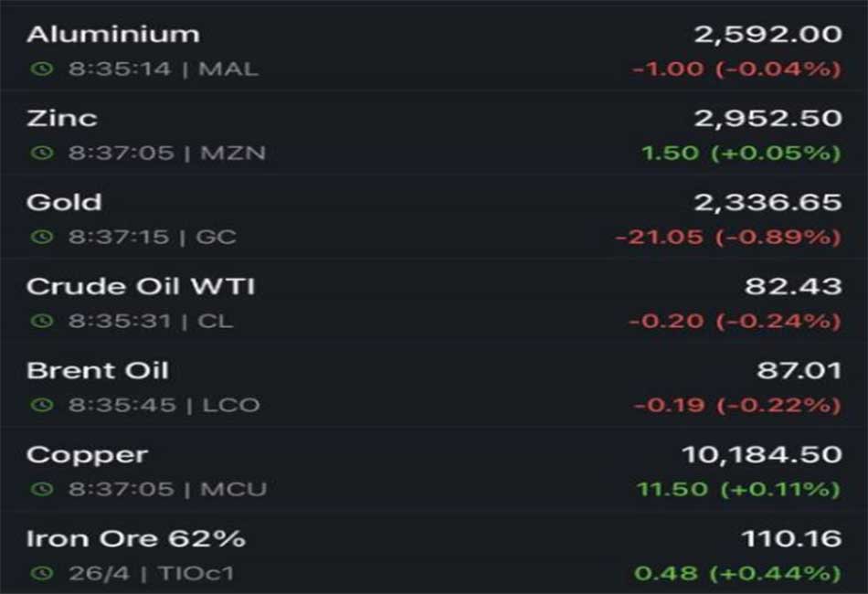Click Gold's change -21.05 (-0.89%)

pyautogui.click(x=728, y=238)
